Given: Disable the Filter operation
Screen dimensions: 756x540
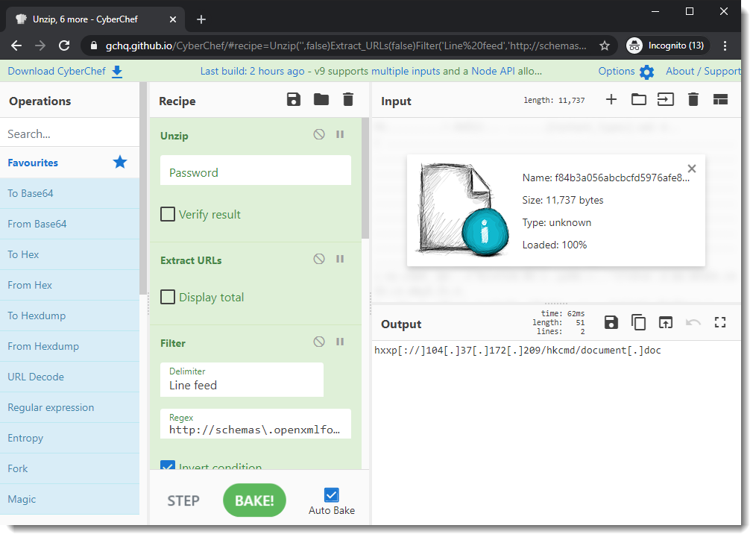Looking at the screenshot, I should coord(319,342).
